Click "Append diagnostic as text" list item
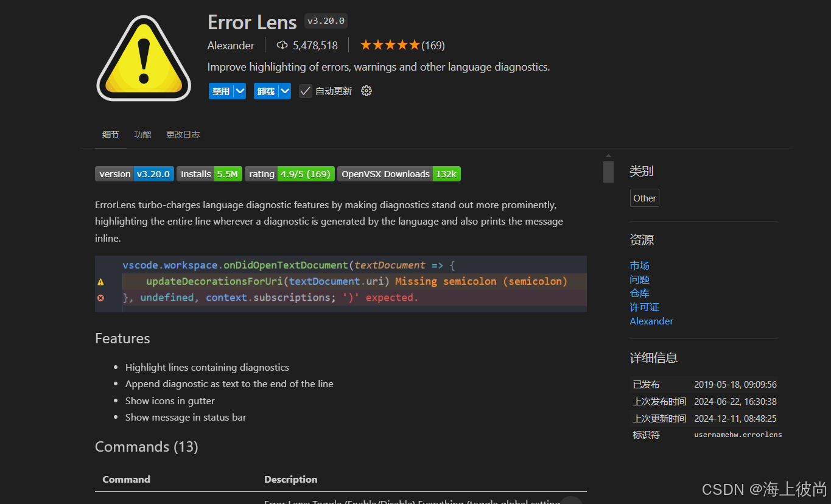The image size is (831, 504). click(x=230, y=384)
